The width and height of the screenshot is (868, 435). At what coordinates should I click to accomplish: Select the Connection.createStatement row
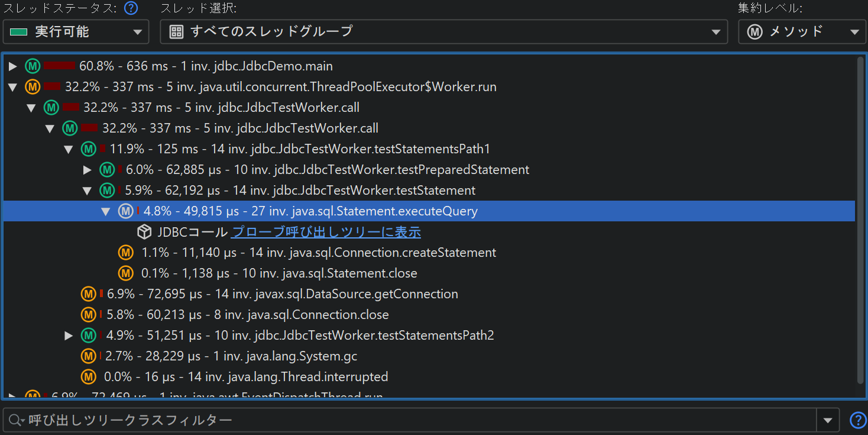click(x=319, y=253)
